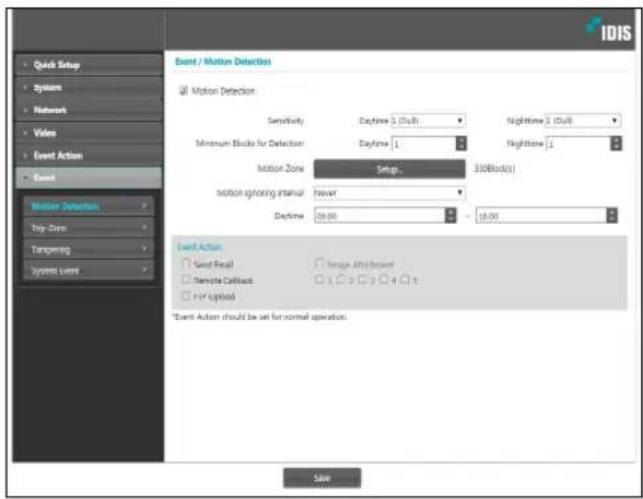Select Tampering submenu item
643x499 pixels.
(x=89, y=249)
